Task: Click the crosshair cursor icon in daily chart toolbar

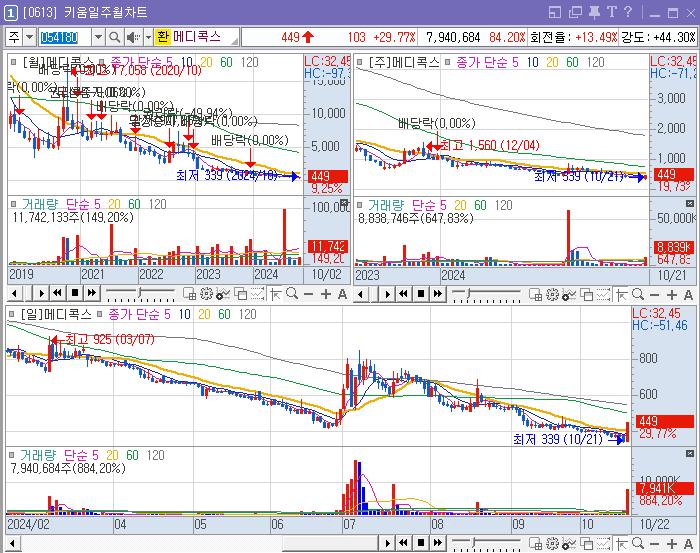Action: click(x=621, y=544)
